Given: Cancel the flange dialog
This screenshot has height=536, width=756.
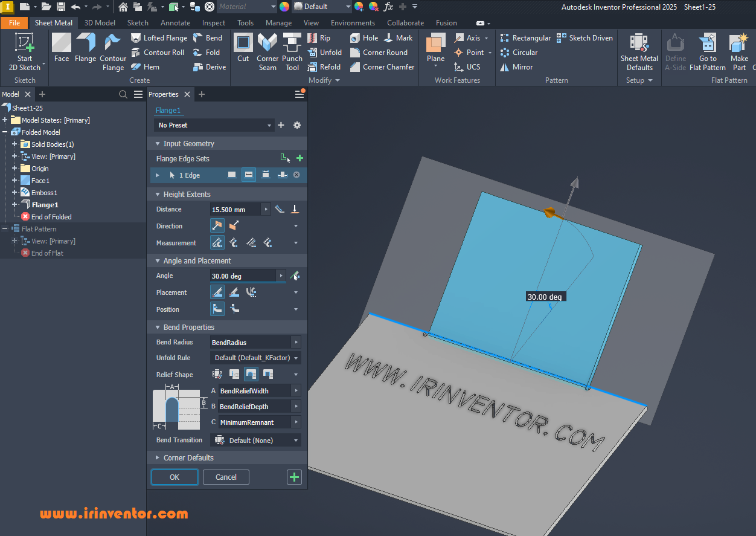Looking at the screenshot, I should [x=226, y=477].
